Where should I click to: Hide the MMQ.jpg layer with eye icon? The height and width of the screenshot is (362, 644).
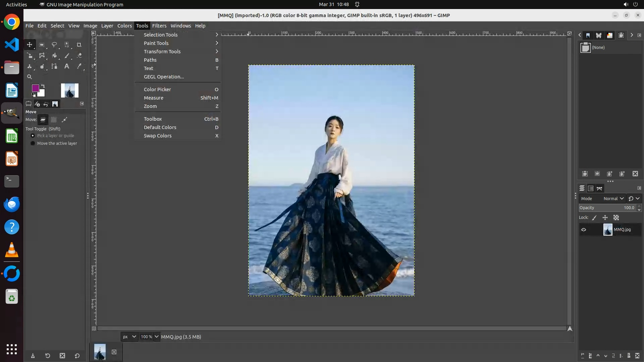click(x=584, y=230)
